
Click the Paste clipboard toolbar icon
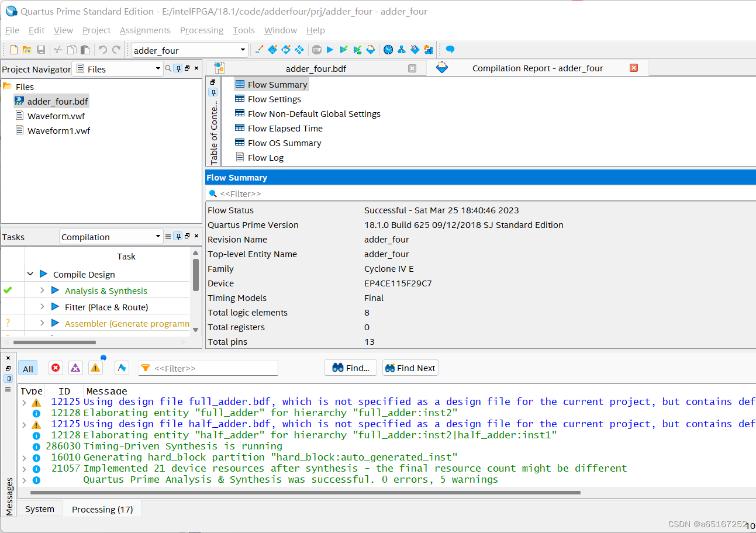(x=85, y=50)
